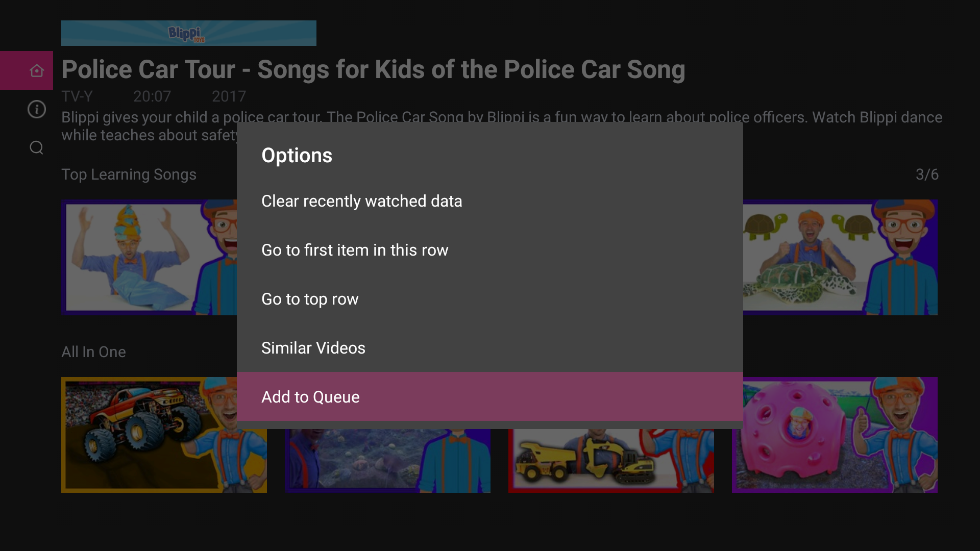Select the monster truck video thumbnail
980x551 pixels.
pyautogui.click(x=163, y=435)
